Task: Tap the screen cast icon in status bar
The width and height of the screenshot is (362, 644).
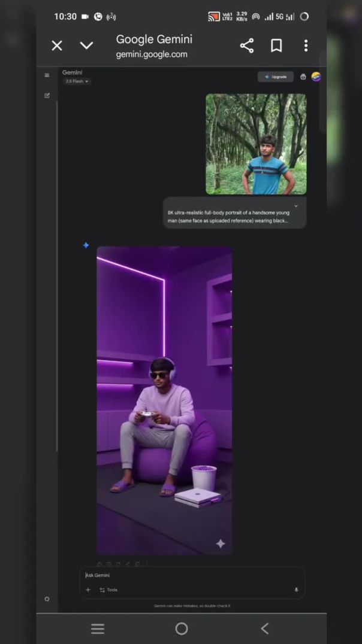Action: coord(214,16)
